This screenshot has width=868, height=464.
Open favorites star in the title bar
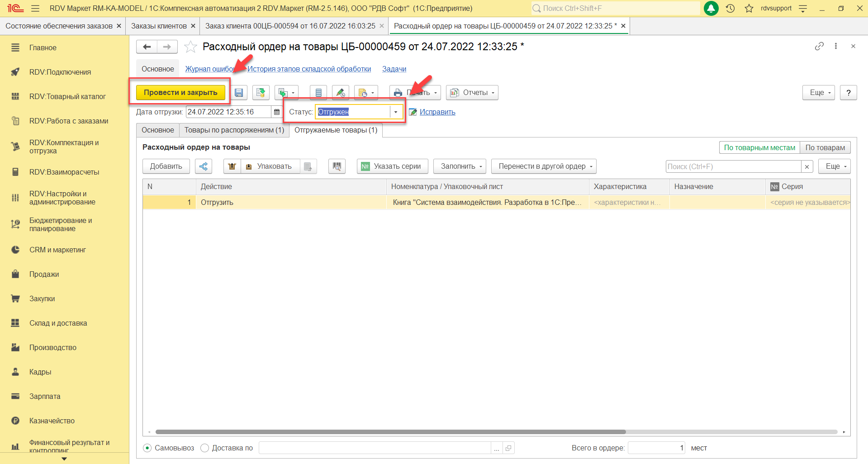pos(749,8)
